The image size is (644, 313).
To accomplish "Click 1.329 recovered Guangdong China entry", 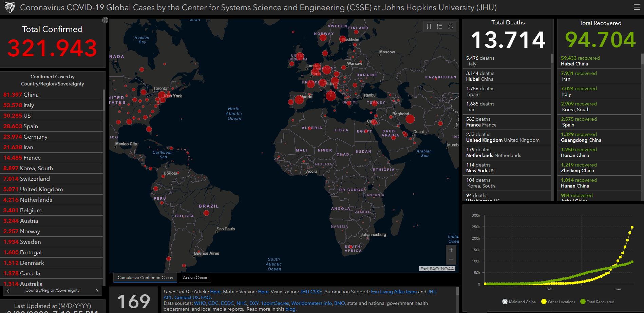I will tap(599, 137).
